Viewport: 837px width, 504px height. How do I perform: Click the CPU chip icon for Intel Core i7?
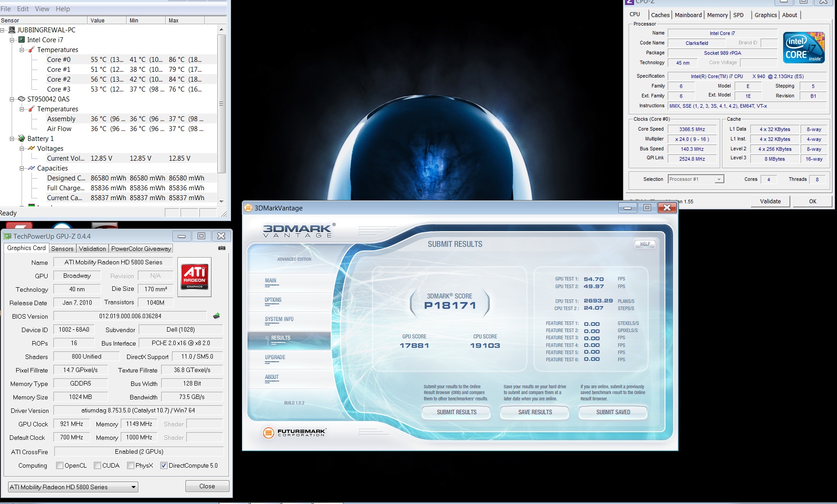22,39
